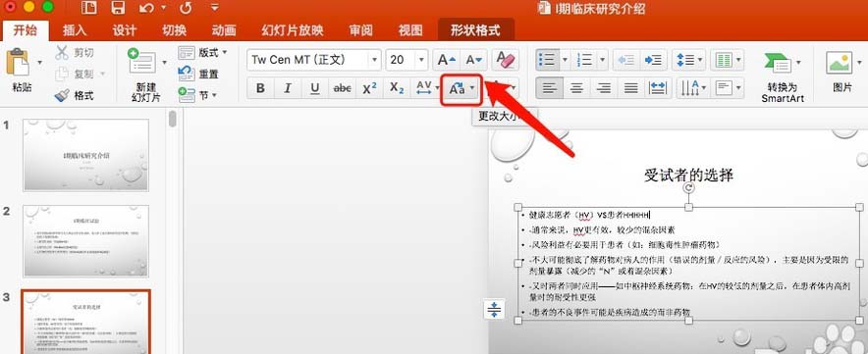868x354 pixels.
Task: Click the align text vertical position icon
Action: coord(724,88)
